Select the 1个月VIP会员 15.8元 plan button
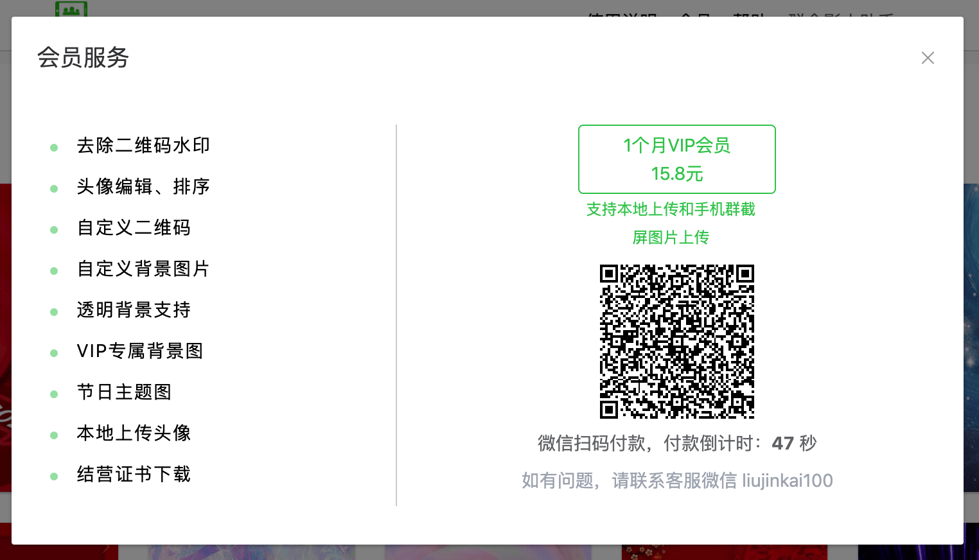Viewport: 979px width, 560px height. [x=677, y=159]
